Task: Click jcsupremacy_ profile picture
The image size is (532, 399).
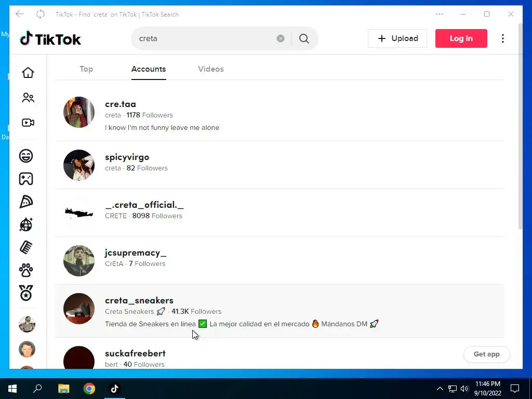Action: (79, 261)
